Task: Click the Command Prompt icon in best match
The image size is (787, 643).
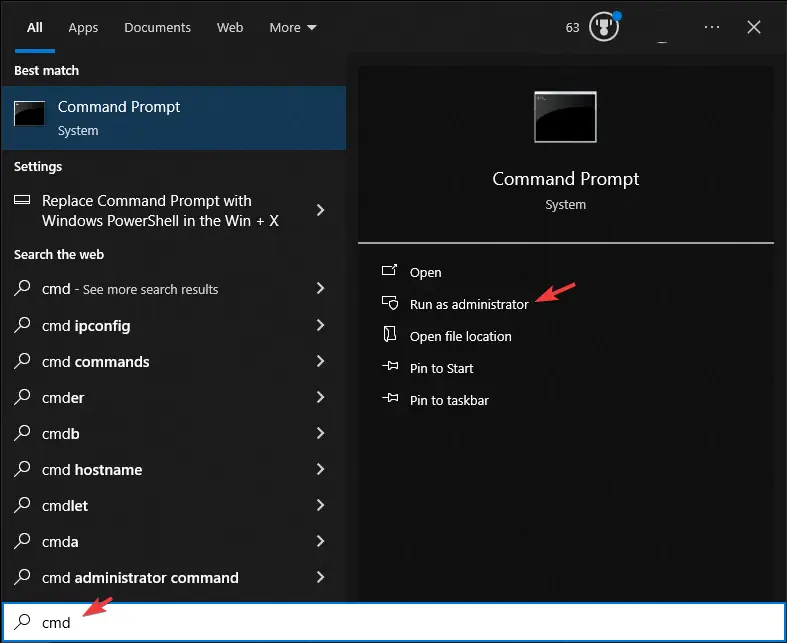Action: pyautogui.click(x=29, y=113)
